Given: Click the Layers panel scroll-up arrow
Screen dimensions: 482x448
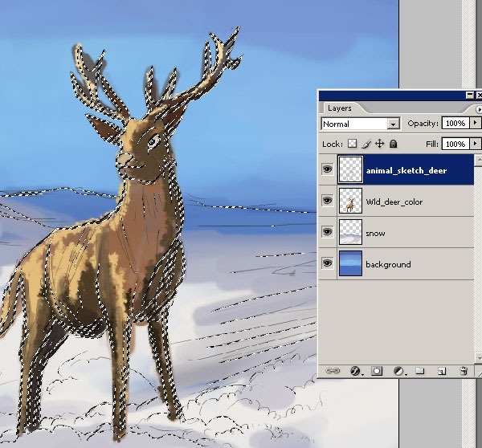Looking at the screenshot, I should point(478,161).
